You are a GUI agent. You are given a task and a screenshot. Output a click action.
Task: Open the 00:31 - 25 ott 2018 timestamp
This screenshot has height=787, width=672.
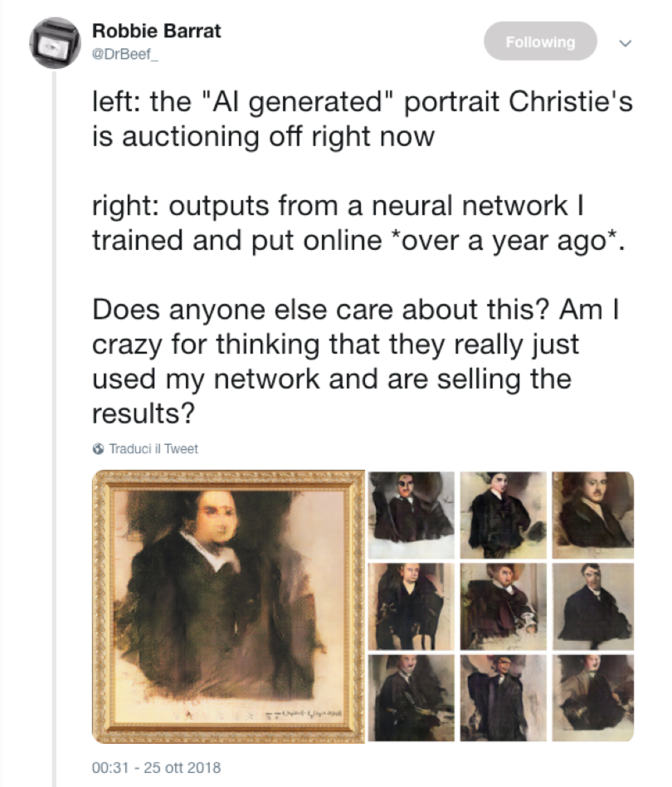(x=157, y=767)
